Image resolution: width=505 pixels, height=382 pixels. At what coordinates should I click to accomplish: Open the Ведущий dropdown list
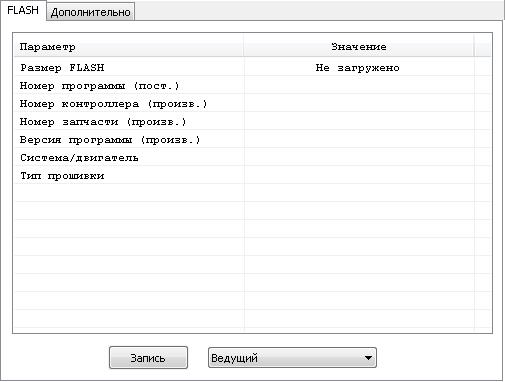coord(292,358)
